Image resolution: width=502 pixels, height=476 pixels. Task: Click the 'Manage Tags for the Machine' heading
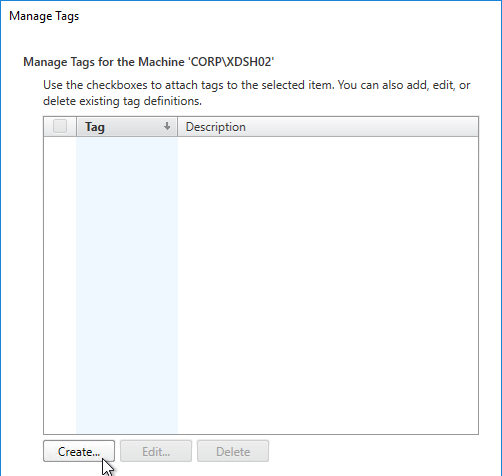click(149, 62)
